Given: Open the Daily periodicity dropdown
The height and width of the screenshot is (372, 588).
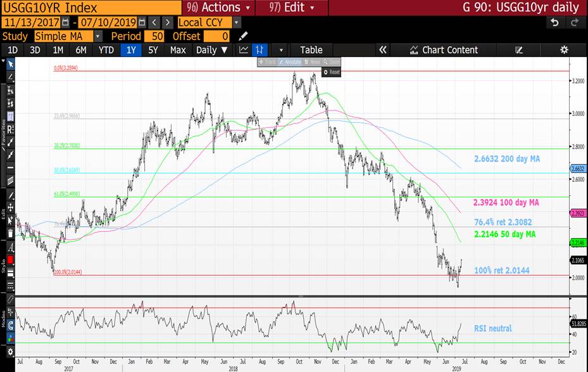Looking at the screenshot, I should pyautogui.click(x=212, y=50).
